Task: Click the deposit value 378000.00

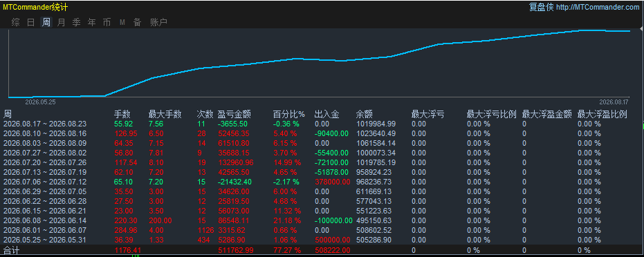Action: pos(333,182)
